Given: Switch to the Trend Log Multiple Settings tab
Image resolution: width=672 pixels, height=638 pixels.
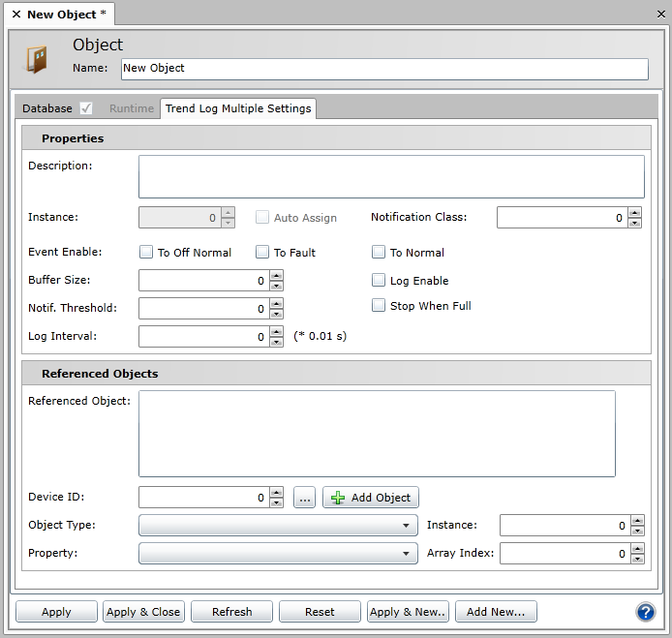Looking at the screenshot, I should coord(238,108).
